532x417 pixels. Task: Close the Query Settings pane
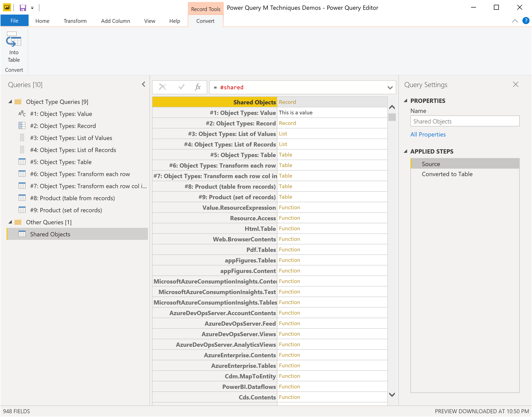tap(515, 84)
